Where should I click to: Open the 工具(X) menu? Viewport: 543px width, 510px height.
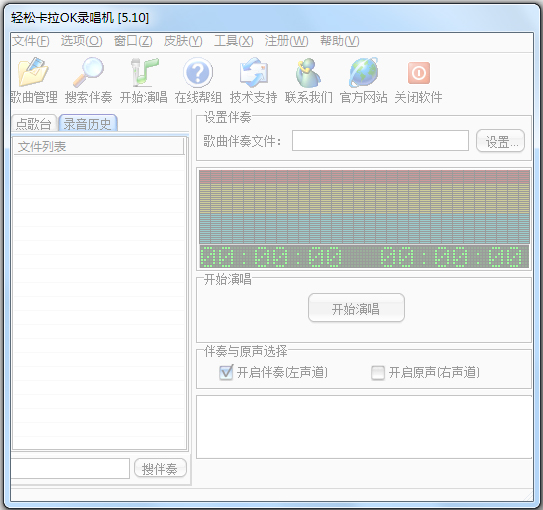(233, 41)
